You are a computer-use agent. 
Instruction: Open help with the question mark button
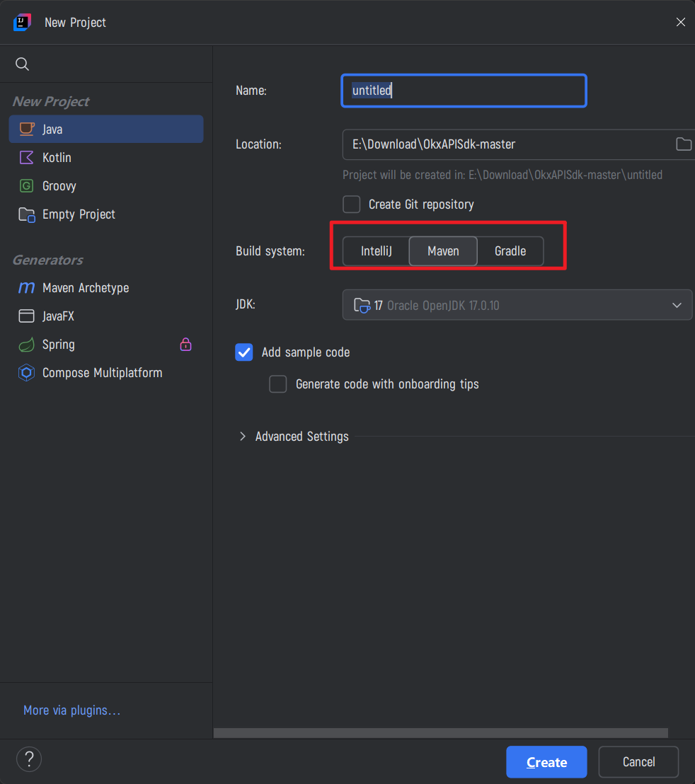coord(29,759)
